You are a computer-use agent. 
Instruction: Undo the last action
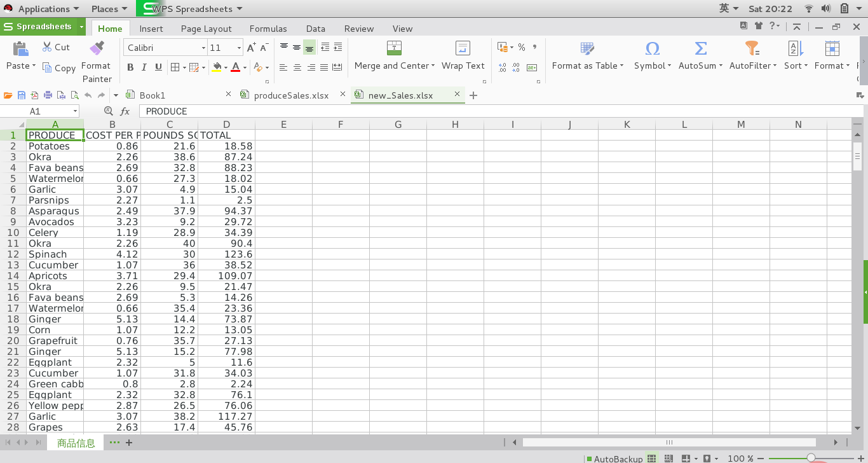pos(88,95)
